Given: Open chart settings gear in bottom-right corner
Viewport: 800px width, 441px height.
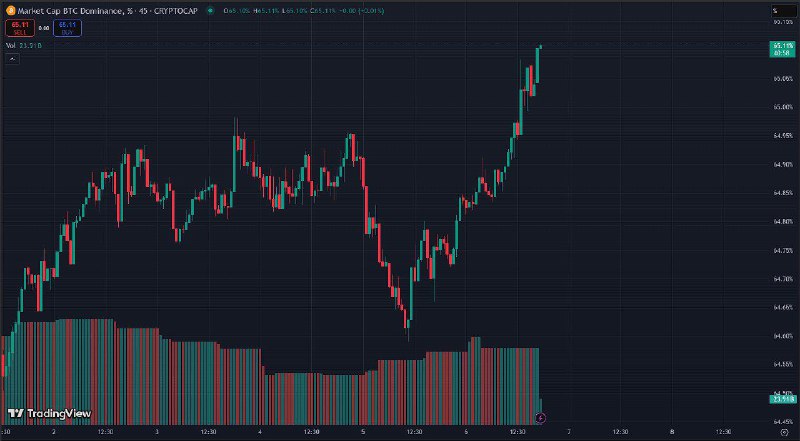Looking at the screenshot, I should [x=784, y=431].
